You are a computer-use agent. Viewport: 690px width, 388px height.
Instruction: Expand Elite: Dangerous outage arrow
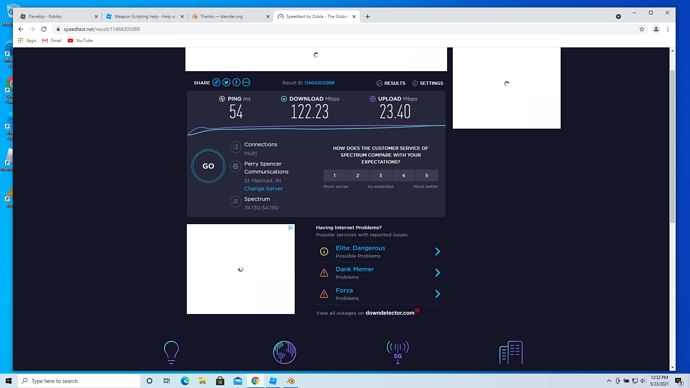(x=437, y=252)
